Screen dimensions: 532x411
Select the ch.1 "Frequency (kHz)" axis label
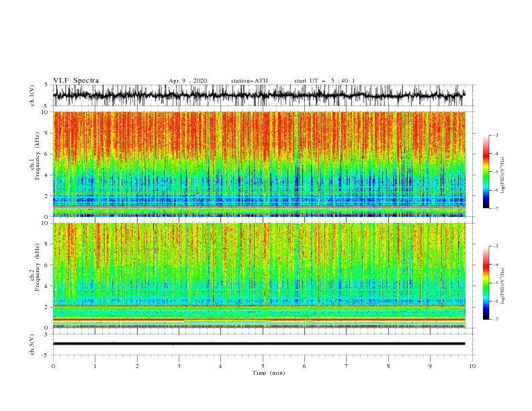click(38, 156)
